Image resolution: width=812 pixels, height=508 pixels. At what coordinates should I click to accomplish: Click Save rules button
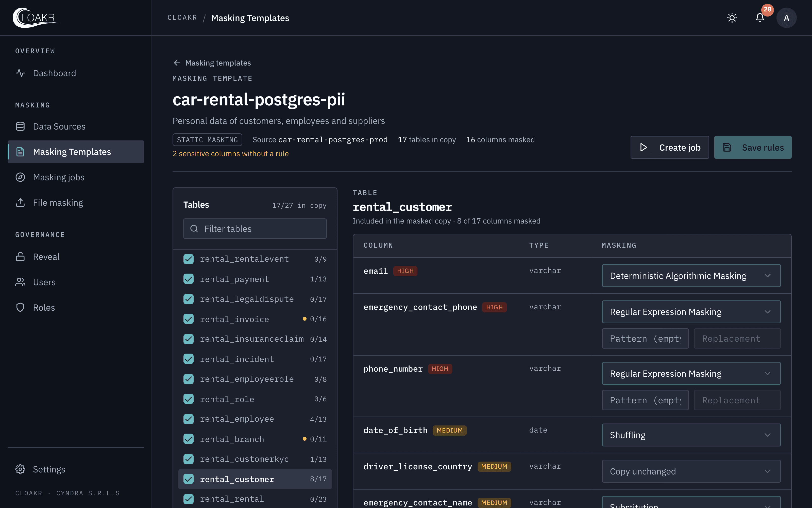(x=753, y=148)
